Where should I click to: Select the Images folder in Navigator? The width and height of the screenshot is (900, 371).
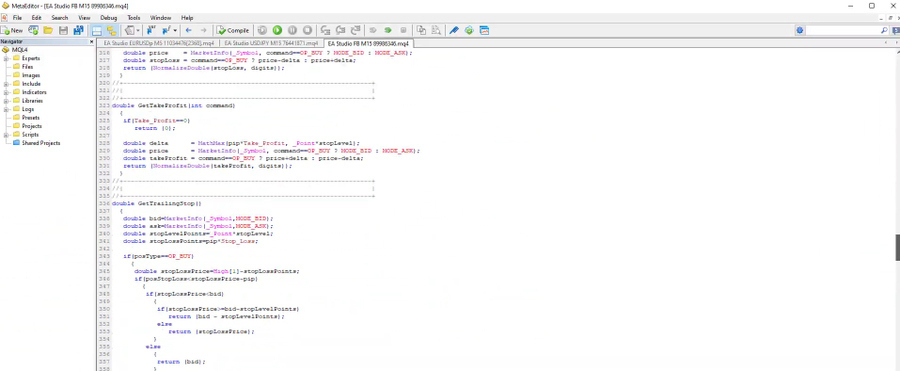point(31,75)
